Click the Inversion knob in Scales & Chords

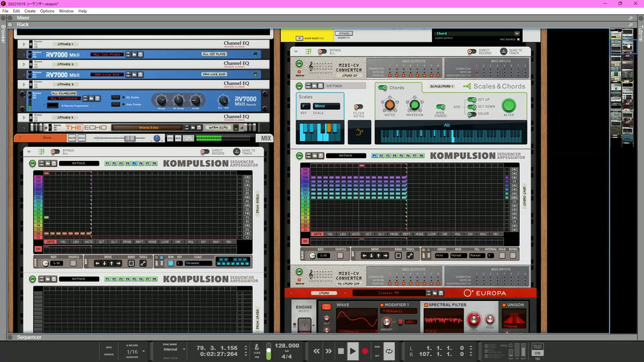(415, 105)
